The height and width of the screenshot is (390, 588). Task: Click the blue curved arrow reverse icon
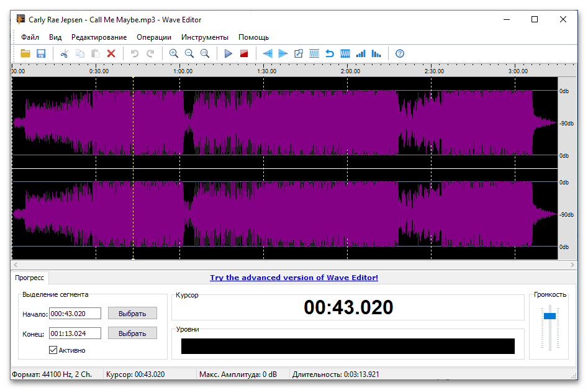click(330, 53)
